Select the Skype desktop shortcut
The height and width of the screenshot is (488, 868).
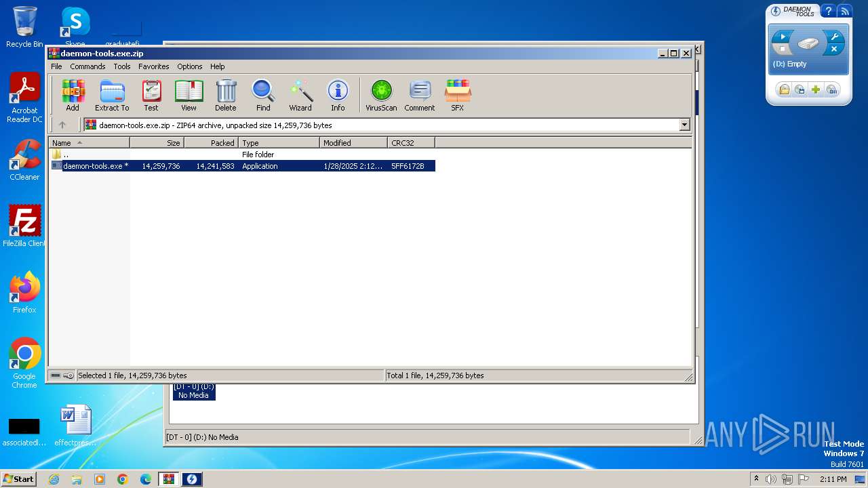click(75, 26)
